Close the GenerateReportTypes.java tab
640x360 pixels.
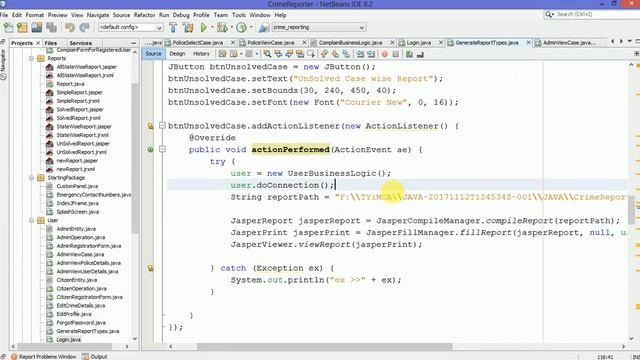pos(528,42)
